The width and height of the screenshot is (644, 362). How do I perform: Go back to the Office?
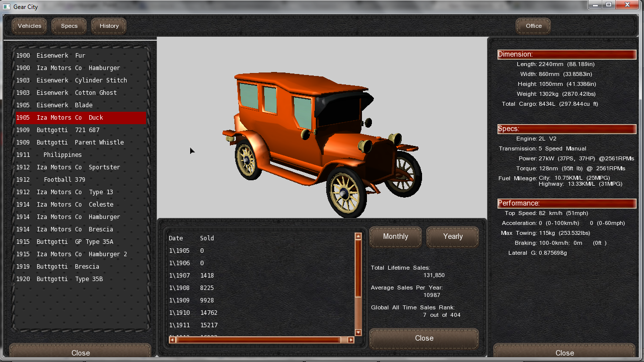point(533,26)
